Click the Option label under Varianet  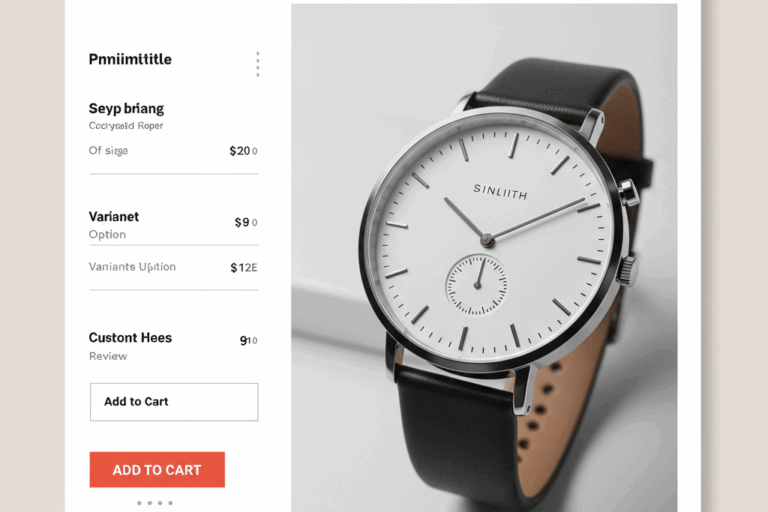click(107, 234)
